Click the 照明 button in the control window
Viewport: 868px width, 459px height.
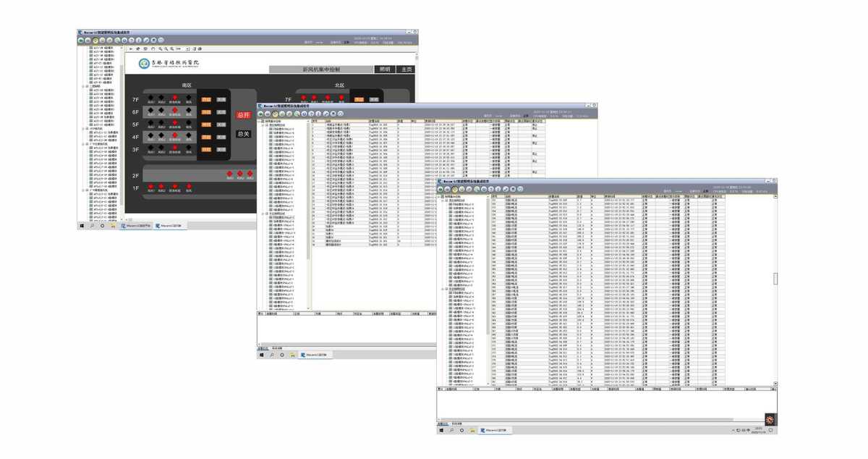click(x=384, y=70)
